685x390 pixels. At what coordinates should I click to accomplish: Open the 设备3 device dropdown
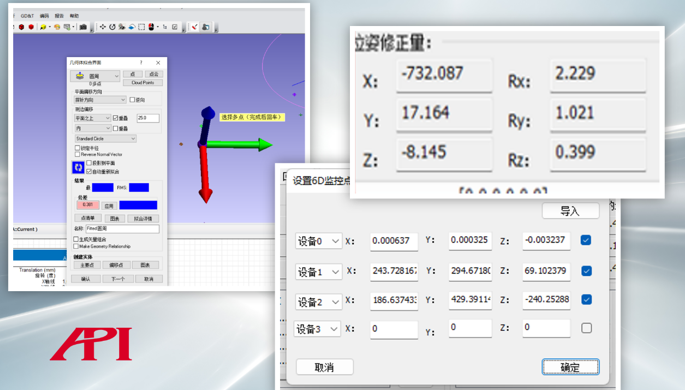(x=317, y=329)
